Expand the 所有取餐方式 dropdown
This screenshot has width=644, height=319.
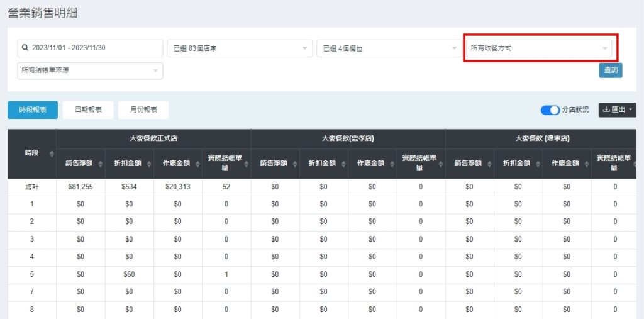(x=540, y=48)
